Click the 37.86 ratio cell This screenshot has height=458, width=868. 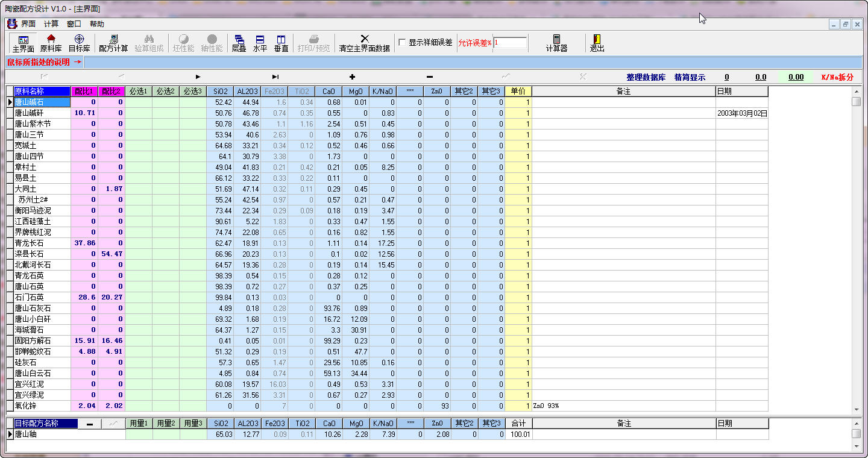pyautogui.click(x=84, y=243)
